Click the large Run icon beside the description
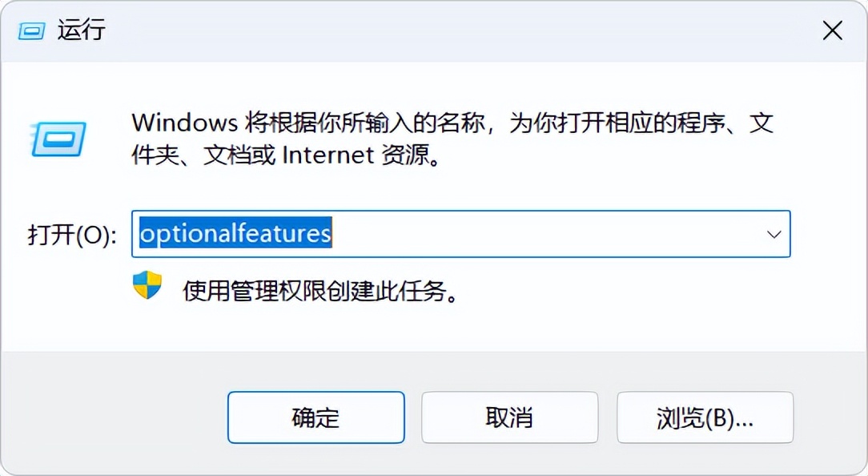The image size is (868, 476). tap(58, 139)
